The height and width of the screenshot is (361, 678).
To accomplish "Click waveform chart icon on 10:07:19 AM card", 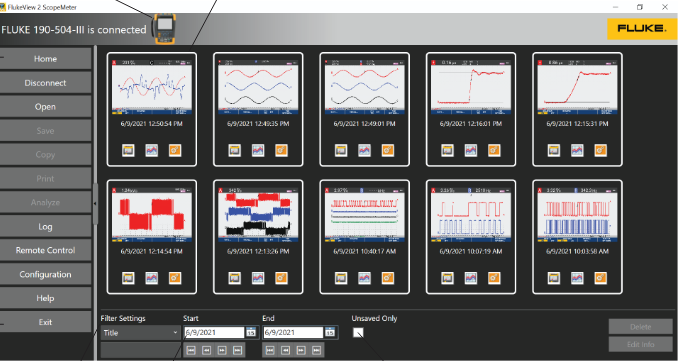I will [470, 278].
